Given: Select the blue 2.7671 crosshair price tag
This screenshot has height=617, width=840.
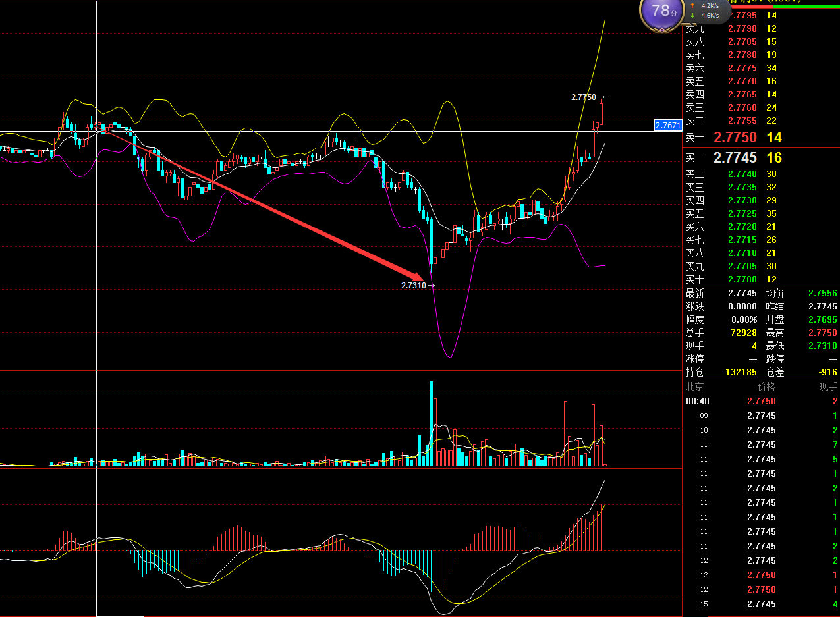Looking at the screenshot, I should click(x=668, y=125).
